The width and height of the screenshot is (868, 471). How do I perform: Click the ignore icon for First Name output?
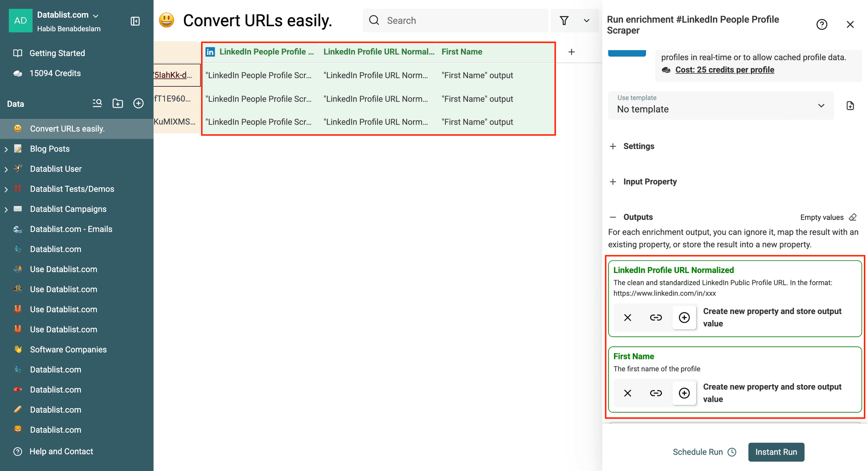tap(627, 393)
